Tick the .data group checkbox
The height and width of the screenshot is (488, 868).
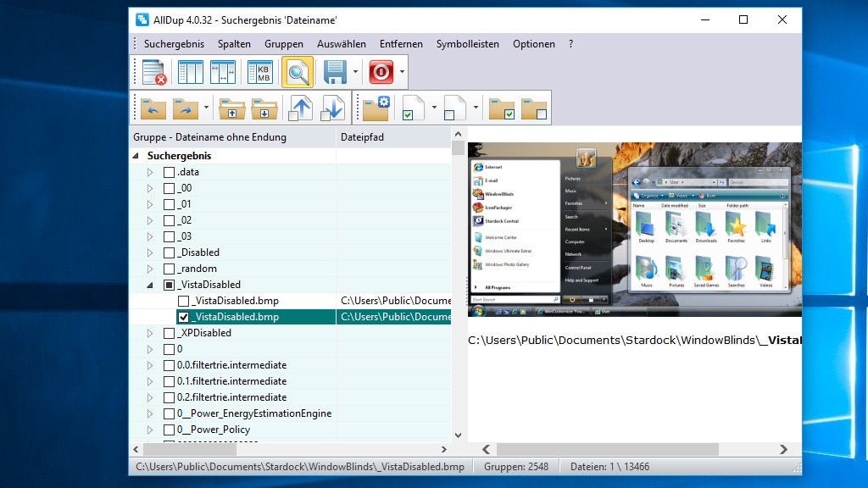tap(170, 172)
